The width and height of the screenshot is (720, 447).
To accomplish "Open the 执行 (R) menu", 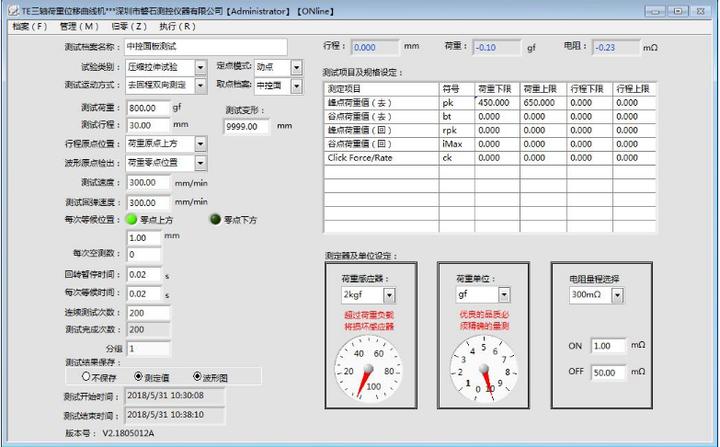I will [x=177, y=27].
